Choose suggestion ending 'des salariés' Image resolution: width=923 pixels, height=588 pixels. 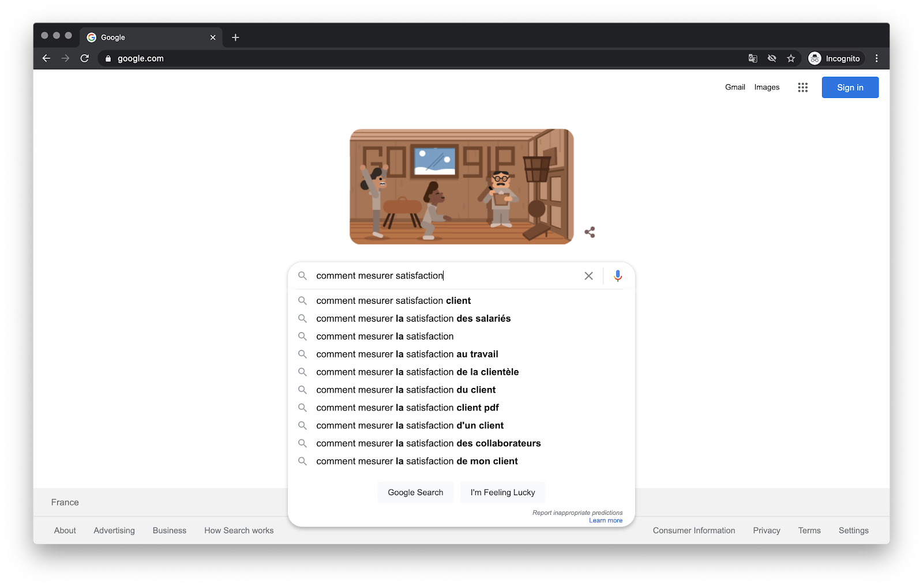tap(461, 319)
